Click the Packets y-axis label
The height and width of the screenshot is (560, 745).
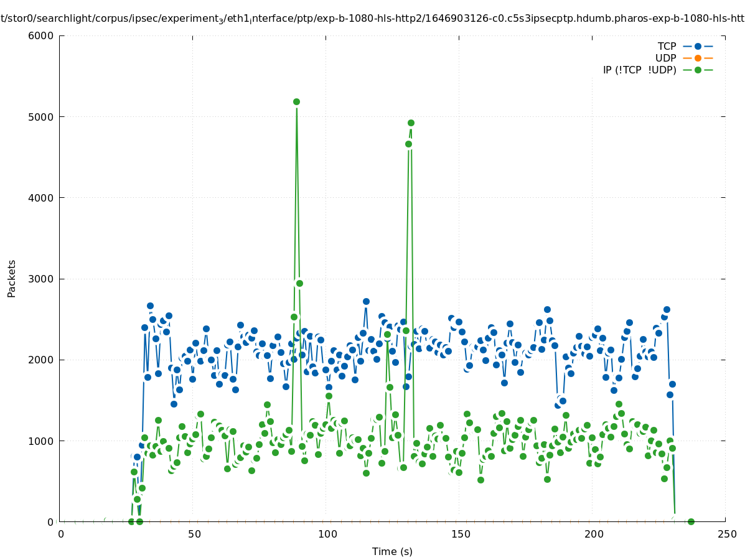pyautogui.click(x=12, y=278)
